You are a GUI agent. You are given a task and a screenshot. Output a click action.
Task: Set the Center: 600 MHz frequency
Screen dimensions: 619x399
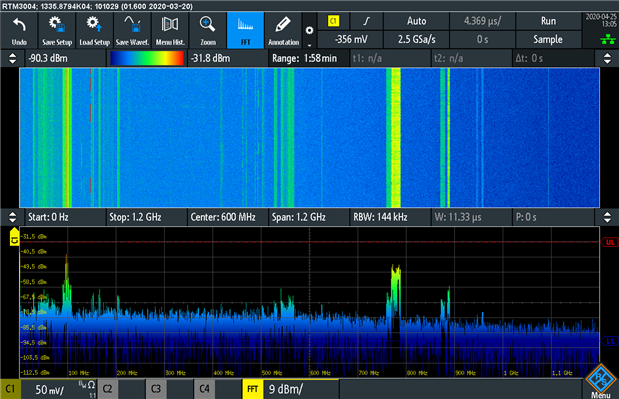pos(228,217)
